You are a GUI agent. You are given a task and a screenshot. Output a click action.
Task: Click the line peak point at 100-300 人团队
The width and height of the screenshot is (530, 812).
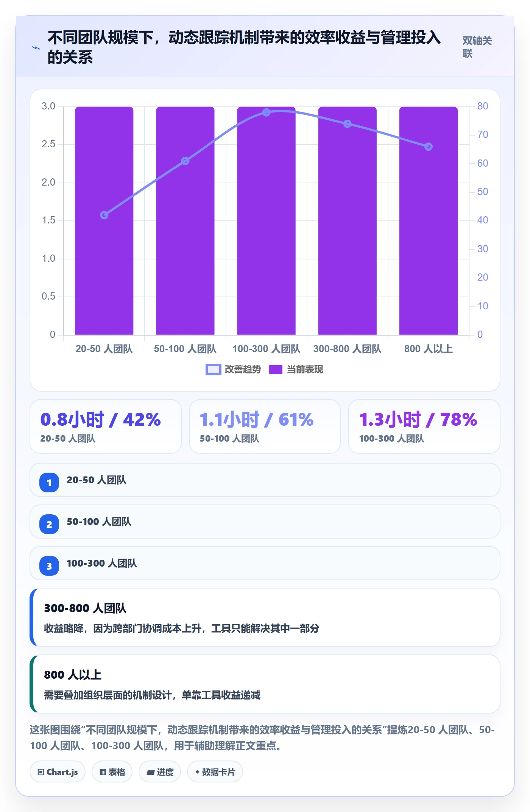coord(266,112)
